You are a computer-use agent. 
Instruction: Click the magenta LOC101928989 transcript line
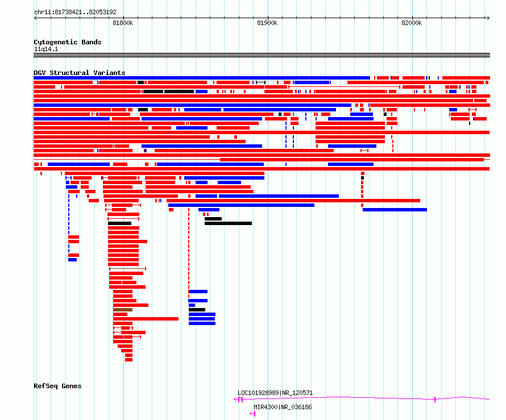[362, 399]
